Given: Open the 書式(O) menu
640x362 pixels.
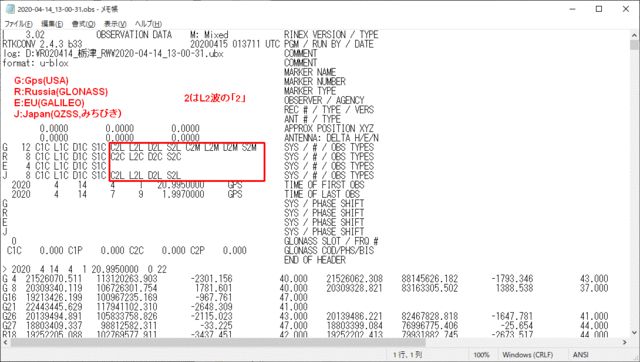Looking at the screenshot, I should [83, 24].
